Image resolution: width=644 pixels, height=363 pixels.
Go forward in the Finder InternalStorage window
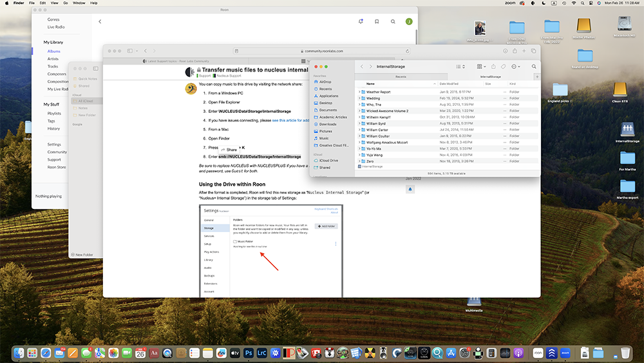(370, 66)
